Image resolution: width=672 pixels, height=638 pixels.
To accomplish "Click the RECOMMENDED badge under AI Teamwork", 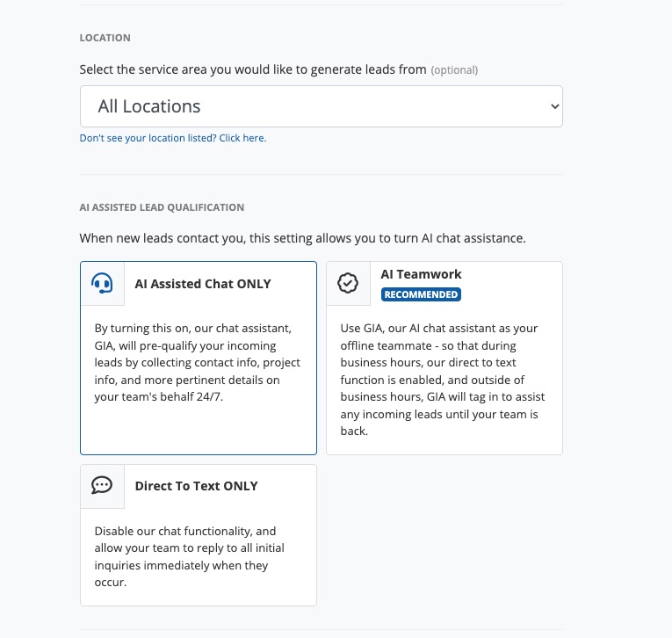I will tap(421, 294).
